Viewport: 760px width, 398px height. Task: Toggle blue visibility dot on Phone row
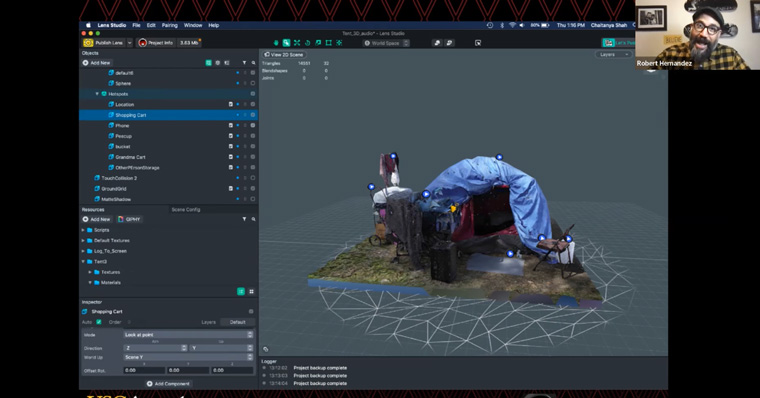(238, 126)
